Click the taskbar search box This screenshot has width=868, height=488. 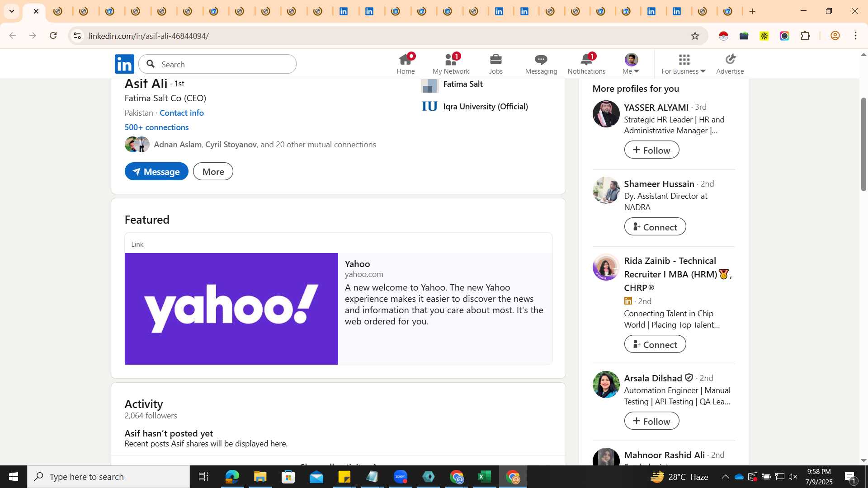[x=108, y=477]
